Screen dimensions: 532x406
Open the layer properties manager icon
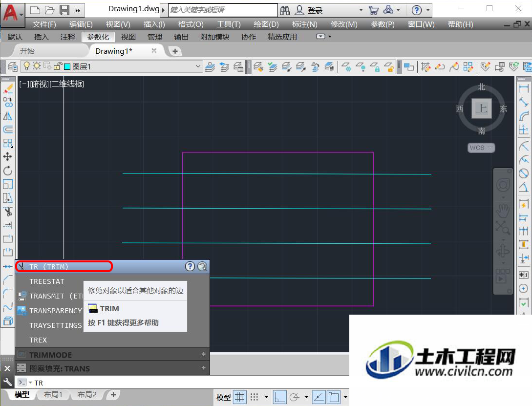(x=13, y=66)
